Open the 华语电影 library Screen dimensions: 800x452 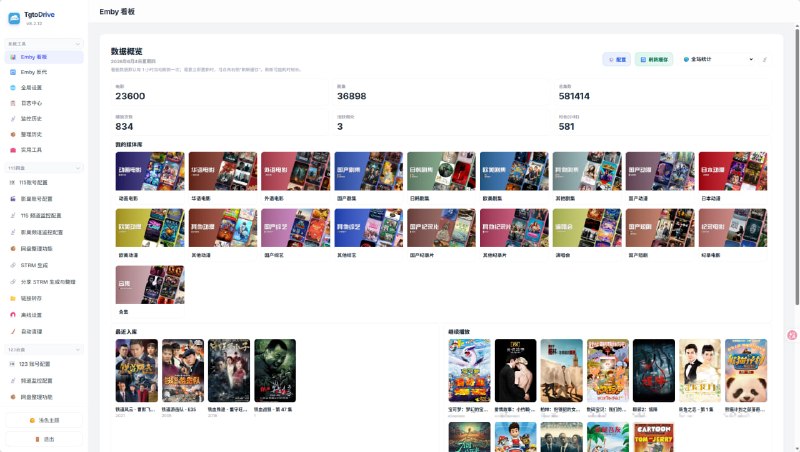coord(223,176)
